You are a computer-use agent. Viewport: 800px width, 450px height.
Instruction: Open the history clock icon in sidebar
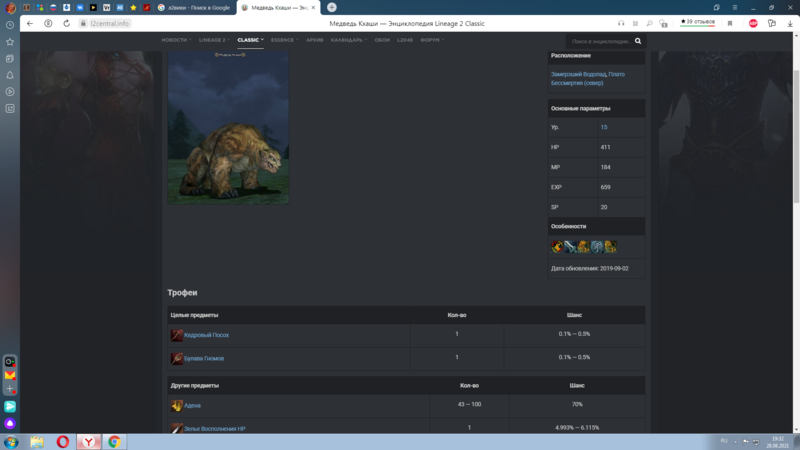10,25
